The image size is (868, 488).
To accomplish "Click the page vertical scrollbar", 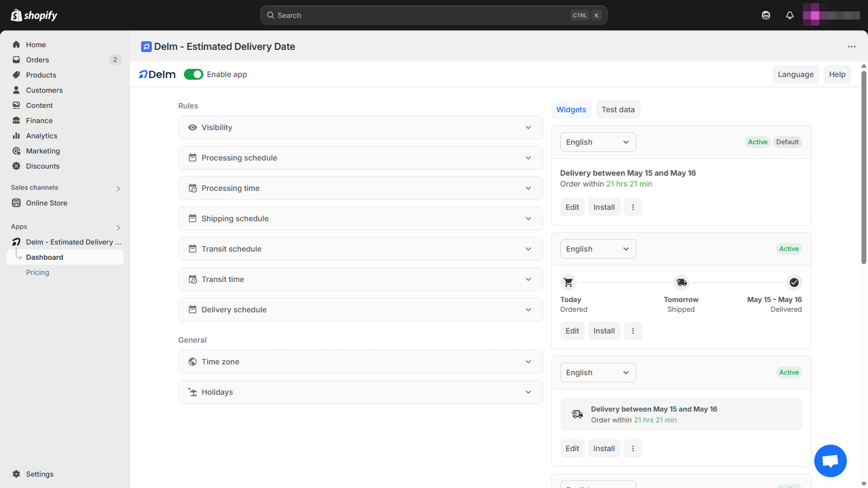I will tap(864, 168).
